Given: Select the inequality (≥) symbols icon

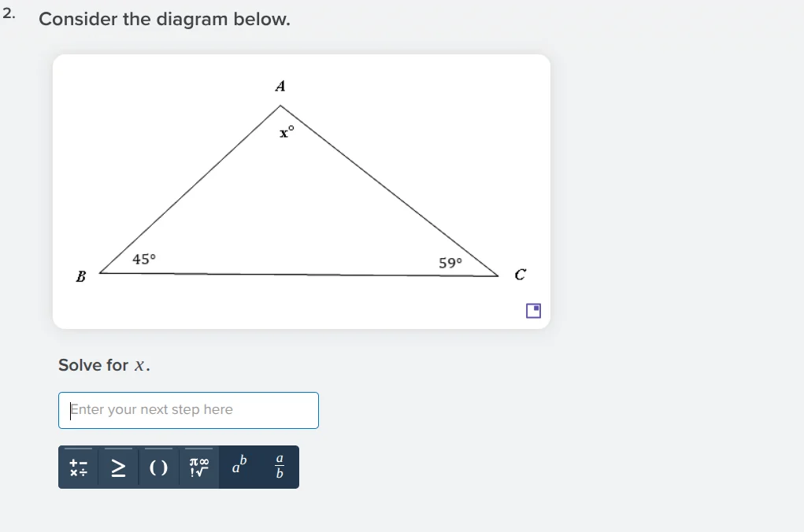Looking at the screenshot, I should click(x=118, y=467).
